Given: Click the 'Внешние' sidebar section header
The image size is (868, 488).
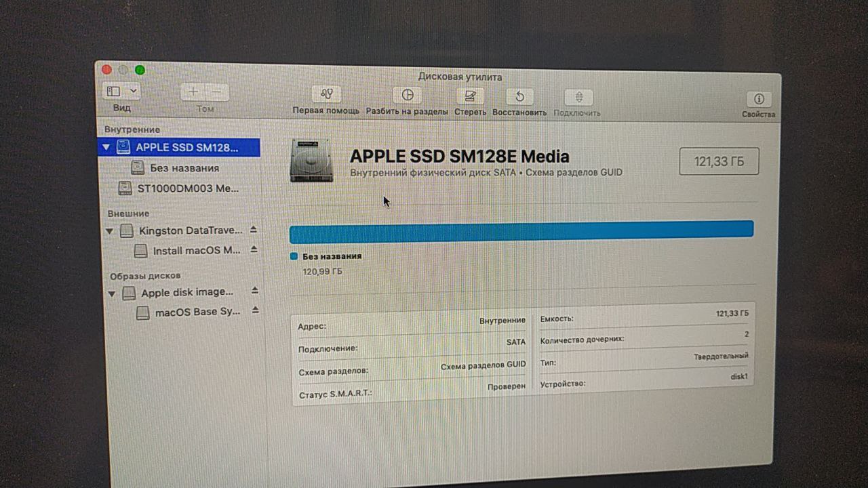Looking at the screenshot, I should (128, 213).
